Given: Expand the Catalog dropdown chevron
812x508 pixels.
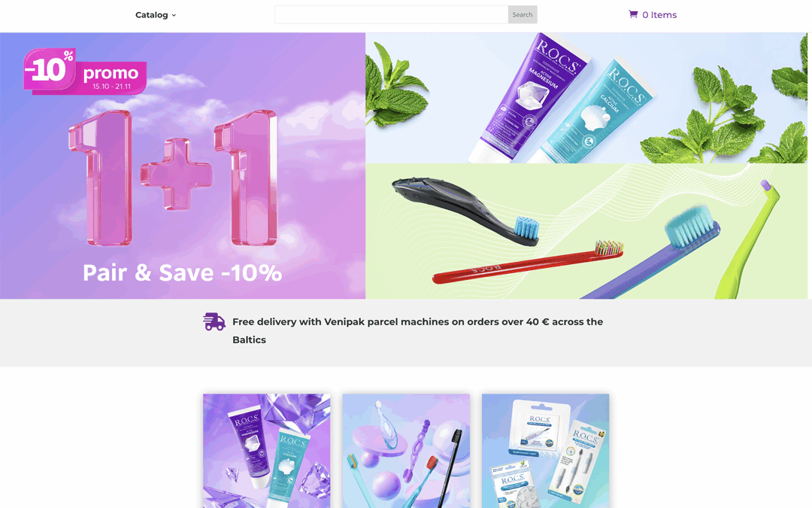Looking at the screenshot, I should point(174,15).
